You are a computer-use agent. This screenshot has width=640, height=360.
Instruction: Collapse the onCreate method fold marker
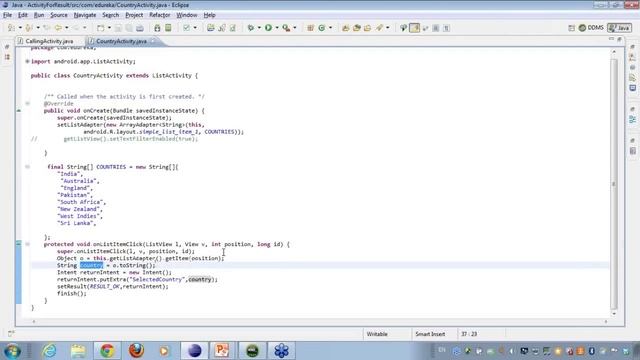[x=27, y=103]
